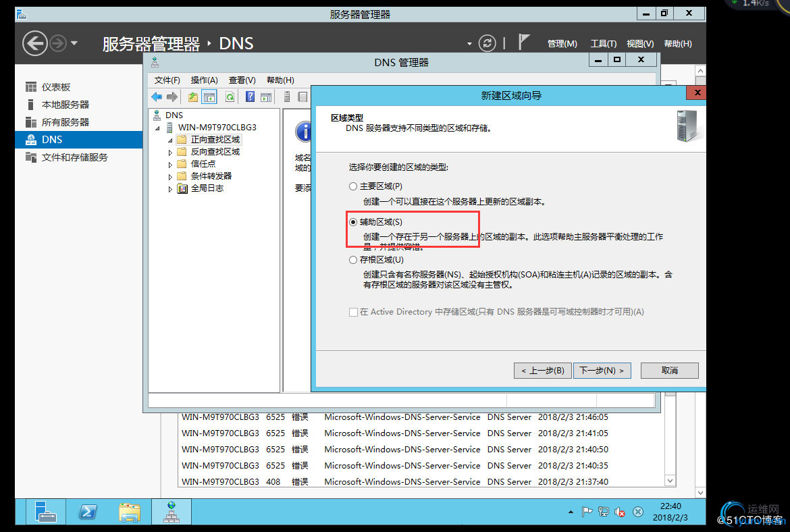Select the 存根区域(U) radio button
790x532 pixels.
(353, 260)
